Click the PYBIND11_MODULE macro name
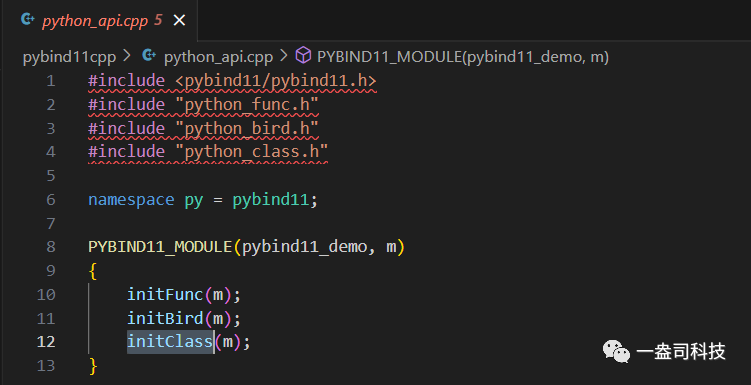751x385 pixels. [160, 247]
